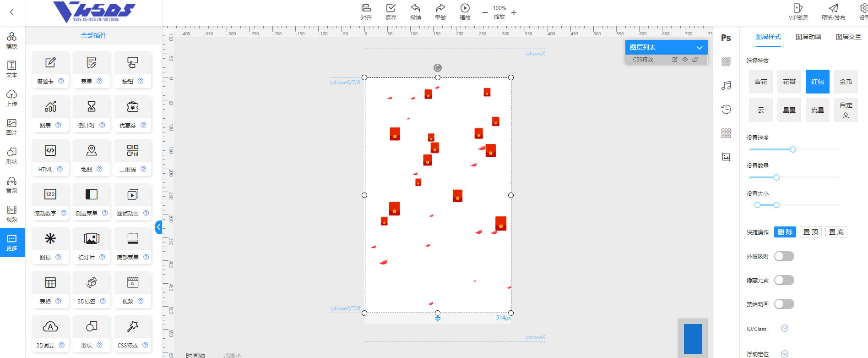Open the 答题卡 plugin

tap(50, 70)
